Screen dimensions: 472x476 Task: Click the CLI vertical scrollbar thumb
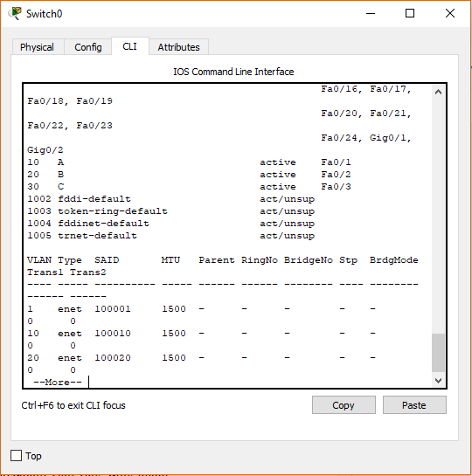point(438,353)
